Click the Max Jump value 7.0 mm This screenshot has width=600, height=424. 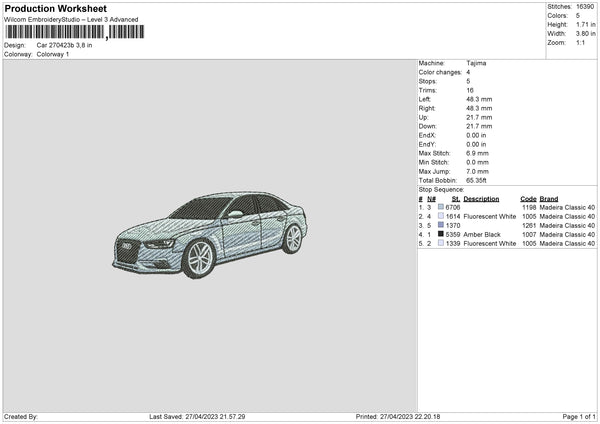point(478,171)
